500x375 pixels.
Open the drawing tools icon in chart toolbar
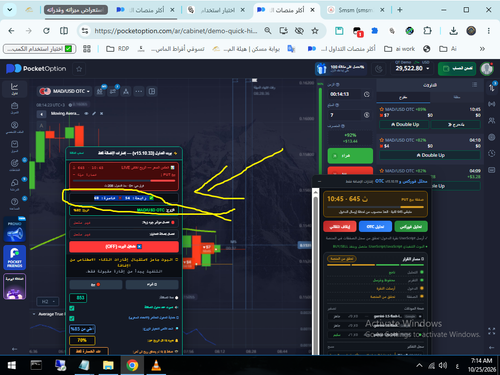pos(113,91)
